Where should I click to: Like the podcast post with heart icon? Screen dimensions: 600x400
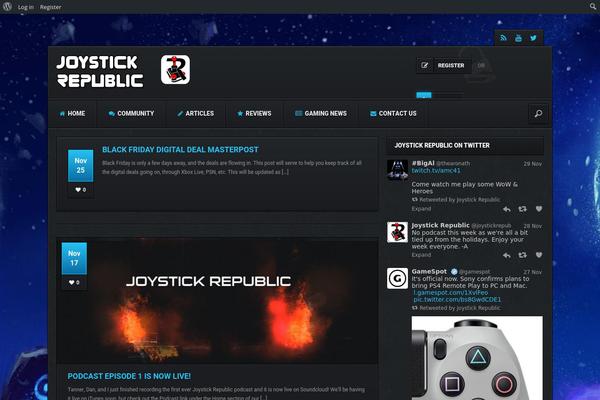click(74, 282)
